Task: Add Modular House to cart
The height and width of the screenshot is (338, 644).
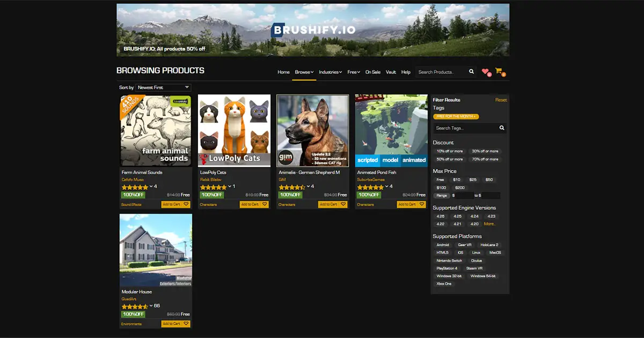Action: pyautogui.click(x=172, y=324)
